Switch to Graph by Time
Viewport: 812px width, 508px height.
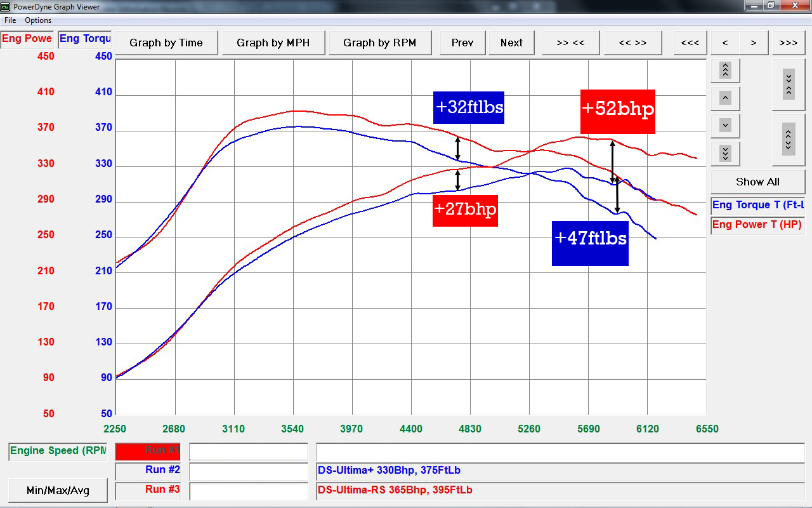pos(166,43)
